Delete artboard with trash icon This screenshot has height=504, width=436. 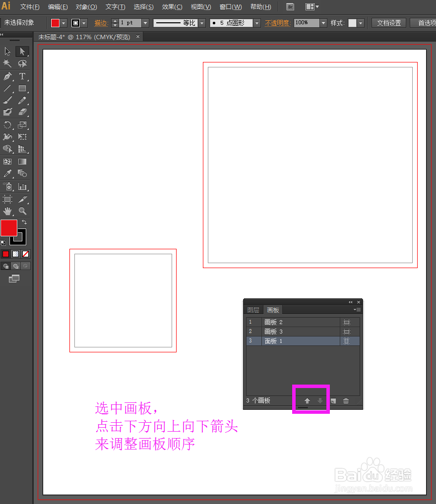click(346, 401)
